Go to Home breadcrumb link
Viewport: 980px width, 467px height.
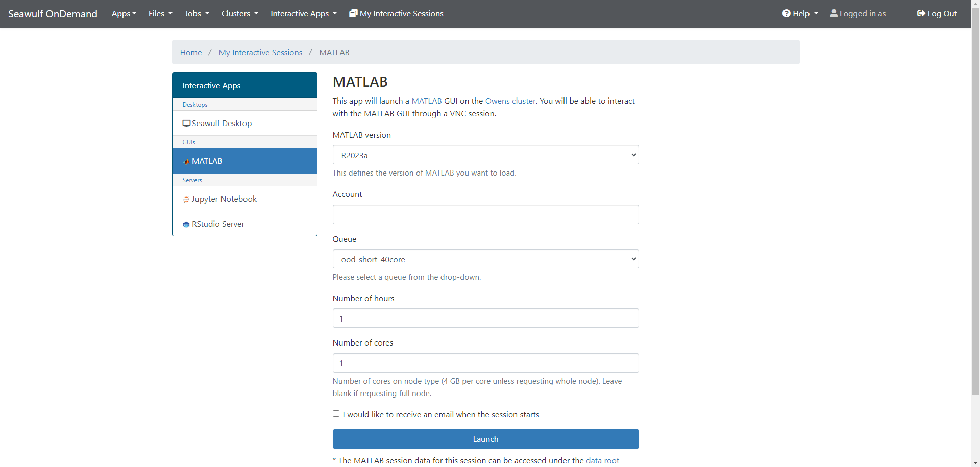tap(191, 52)
